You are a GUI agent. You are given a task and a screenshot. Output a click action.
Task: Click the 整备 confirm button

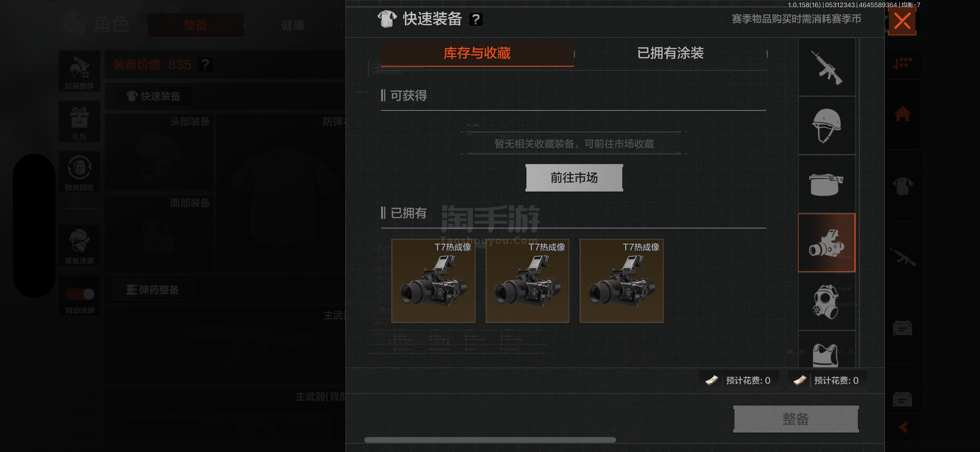796,419
